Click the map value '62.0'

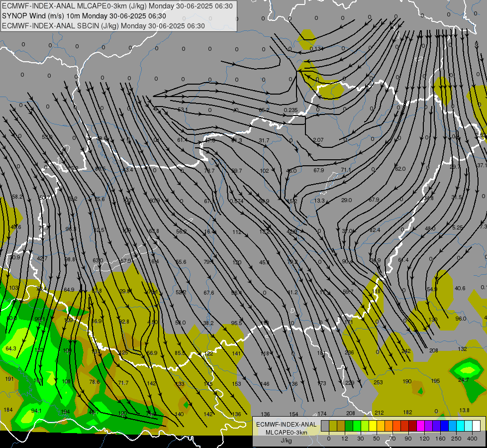click(400, 169)
